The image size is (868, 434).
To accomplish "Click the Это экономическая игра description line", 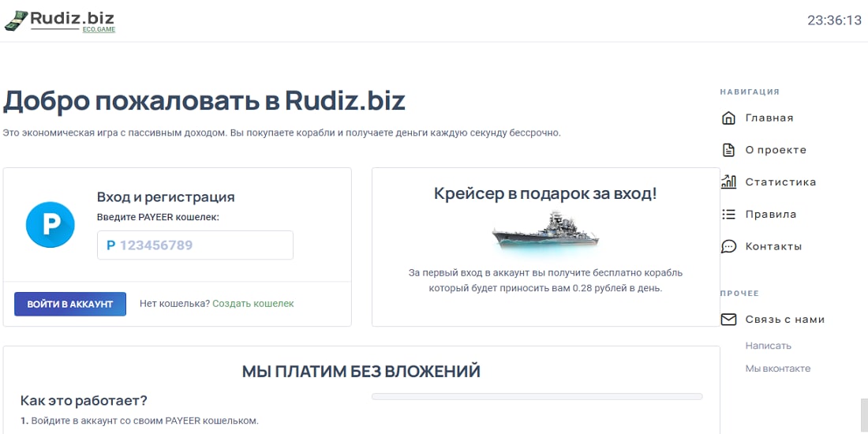I will click(x=282, y=133).
